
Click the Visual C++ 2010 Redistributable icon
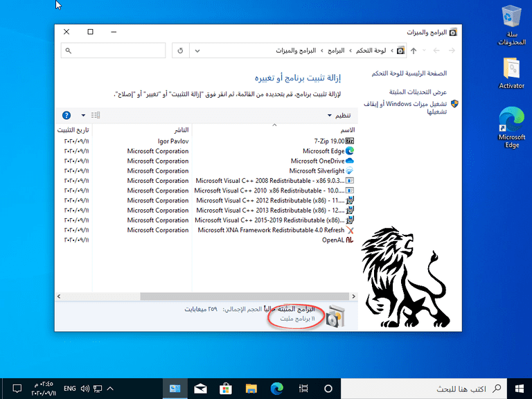[349, 190]
